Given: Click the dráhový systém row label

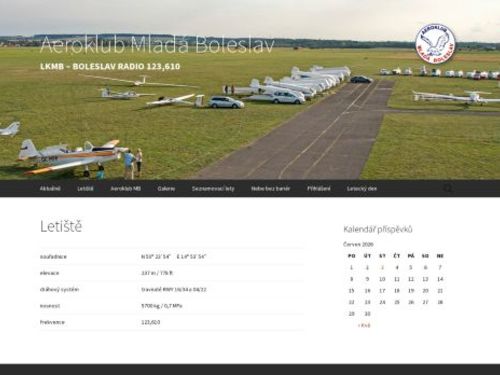Looking at the screenshot, I should (x=59, y=289).
